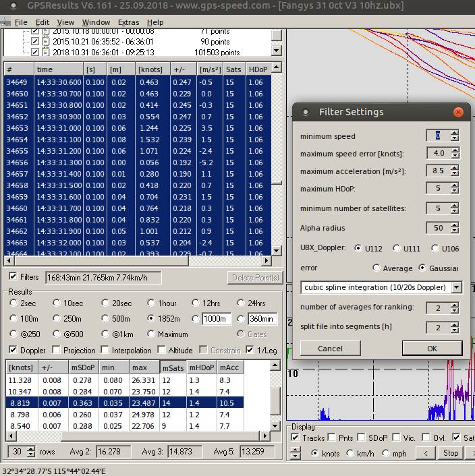This screenshot has width=475, height=476.
Task: Select the Average error radio button
Action: click(376, 268)
